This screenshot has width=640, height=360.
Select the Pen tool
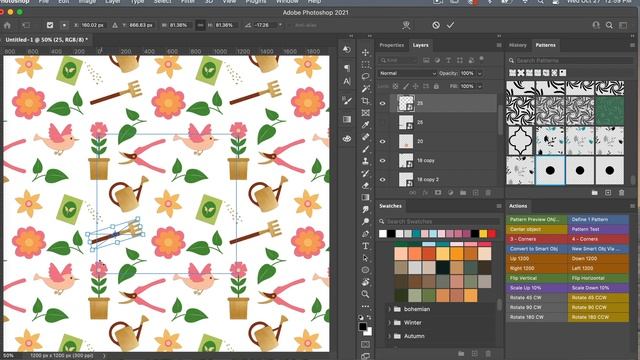365,234
